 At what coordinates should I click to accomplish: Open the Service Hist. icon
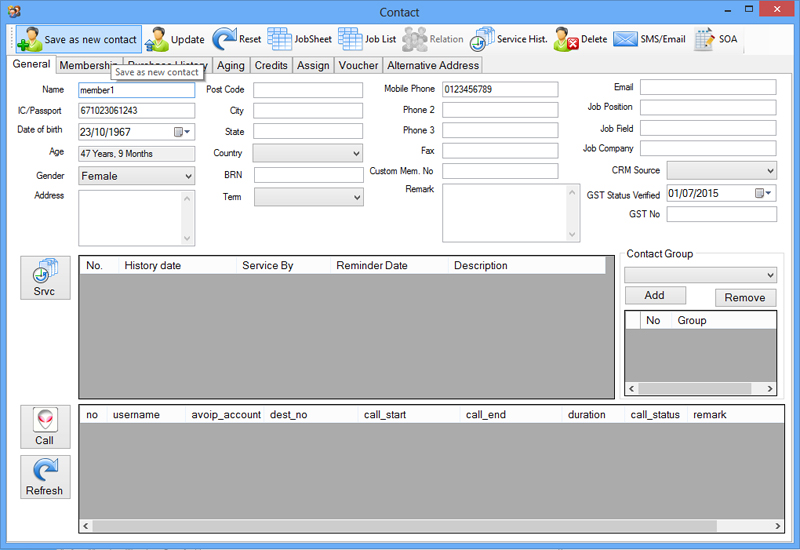tap(482, 39)
